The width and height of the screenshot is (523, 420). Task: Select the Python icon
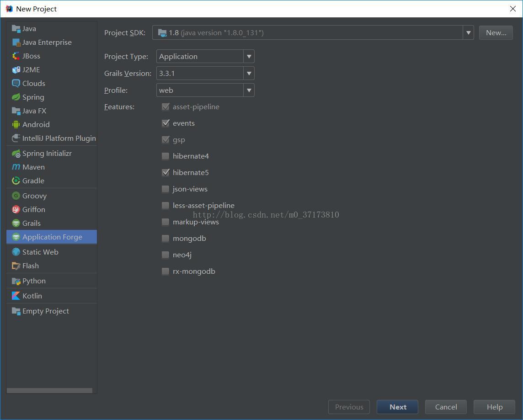pos(16,281)
